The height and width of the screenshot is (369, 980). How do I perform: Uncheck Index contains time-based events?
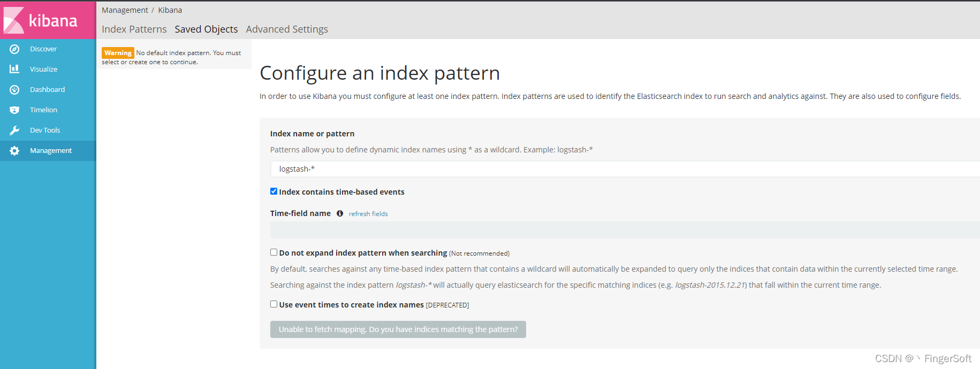(274, 191)
